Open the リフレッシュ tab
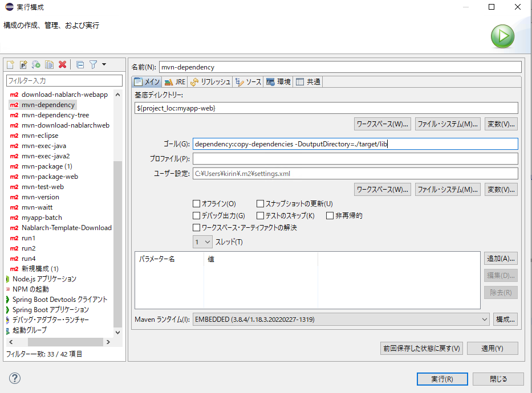Image resolution: width=532 pixels, height=393 pixels. click(210, 81)
